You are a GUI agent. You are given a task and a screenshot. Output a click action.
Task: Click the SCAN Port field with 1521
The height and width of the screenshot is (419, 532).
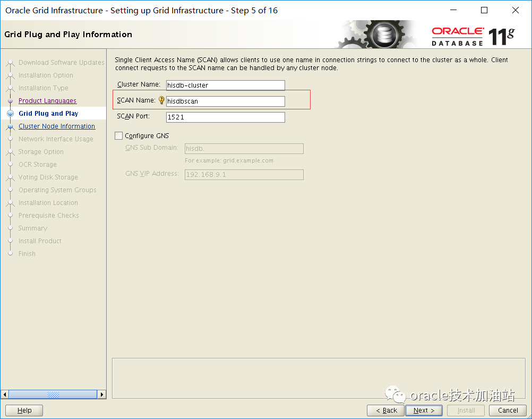pyautogui.click(x=225, y=117)
